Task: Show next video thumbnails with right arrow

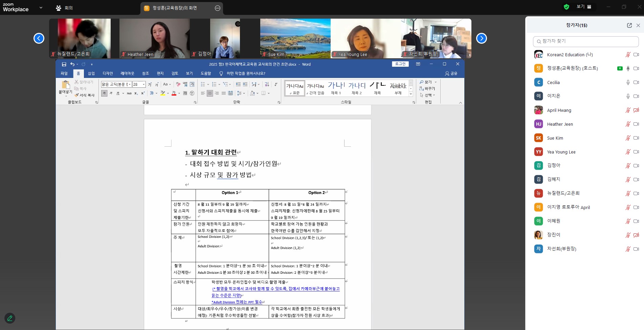Action: pyautogui.click(x=481, y=39)
